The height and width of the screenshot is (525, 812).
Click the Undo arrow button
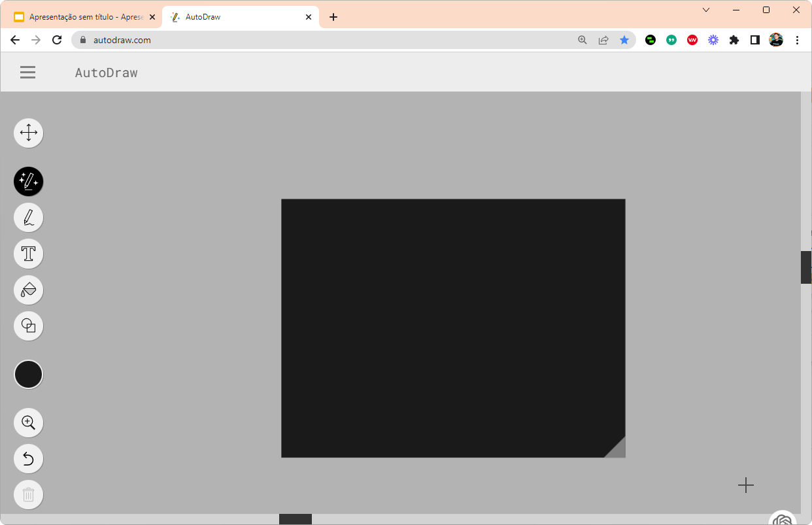click(x=29, y=459)
